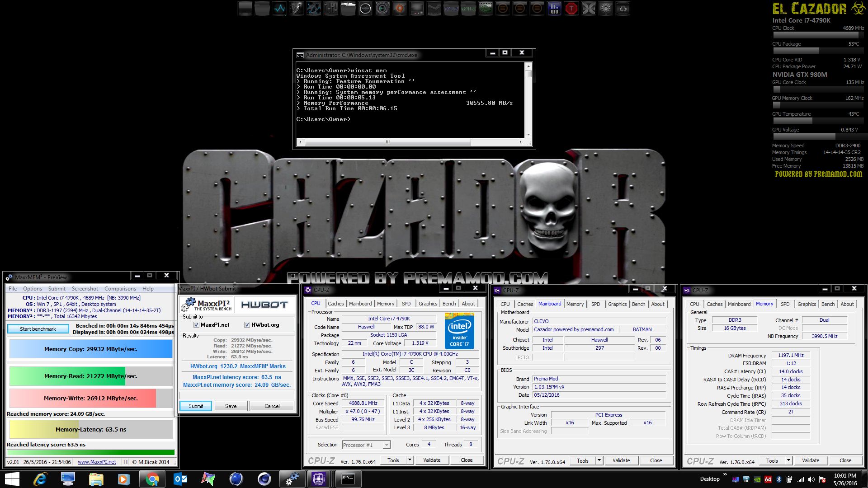Viewport: 868px width, 488px height.
Task: Open Comparisons menu in MaxxMEM
Action: click(x=120, y=289)
